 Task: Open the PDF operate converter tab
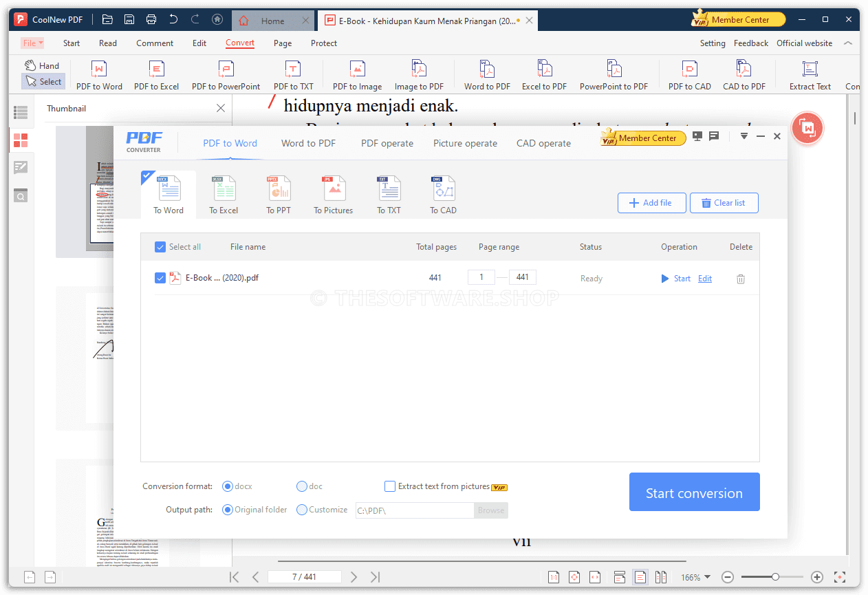pos(387,143)
